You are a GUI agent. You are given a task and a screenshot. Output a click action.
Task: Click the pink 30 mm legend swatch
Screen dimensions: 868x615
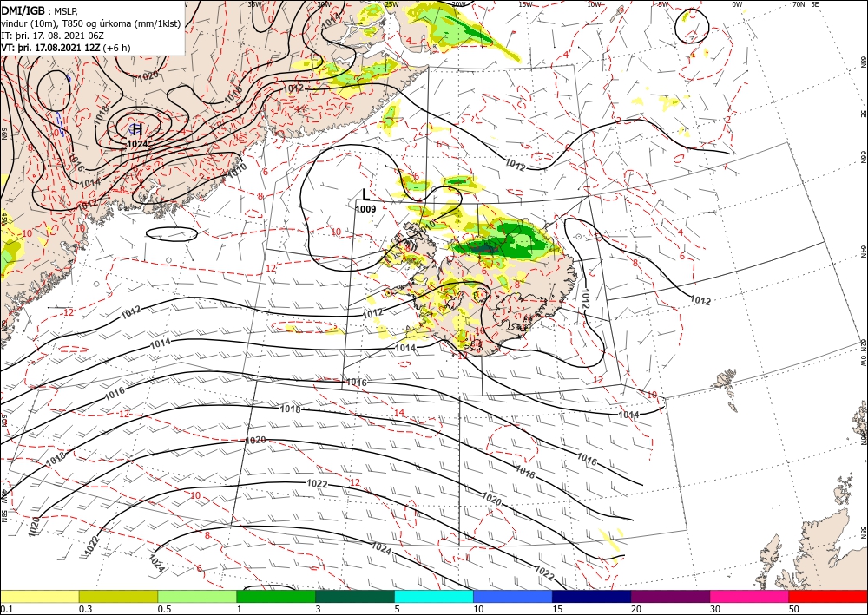[x=750, y=596]
